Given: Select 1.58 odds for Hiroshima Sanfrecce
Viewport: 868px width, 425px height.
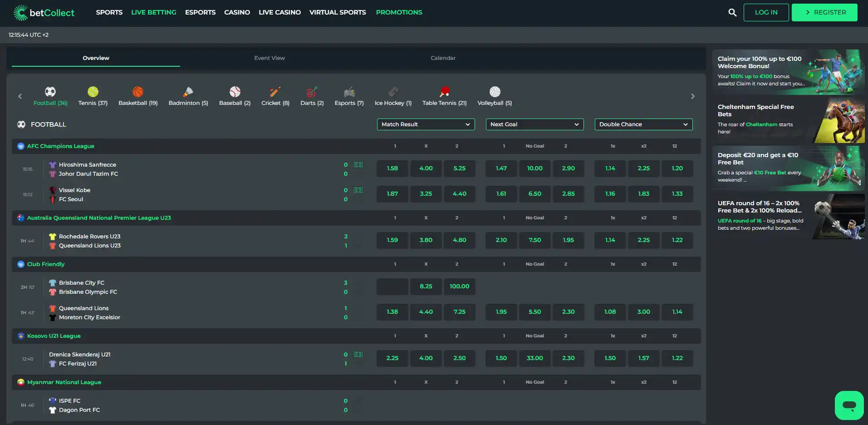Looking at the screenshot, I should [x=392, y=168].
